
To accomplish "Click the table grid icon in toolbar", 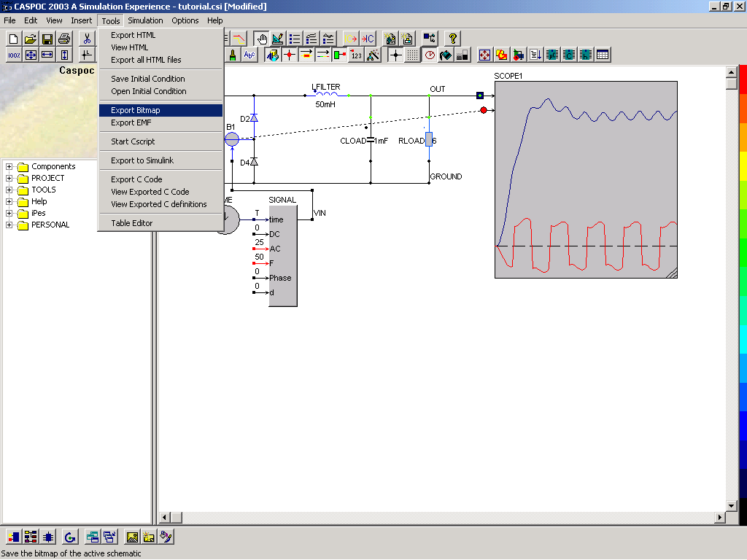I will point(603,55).
